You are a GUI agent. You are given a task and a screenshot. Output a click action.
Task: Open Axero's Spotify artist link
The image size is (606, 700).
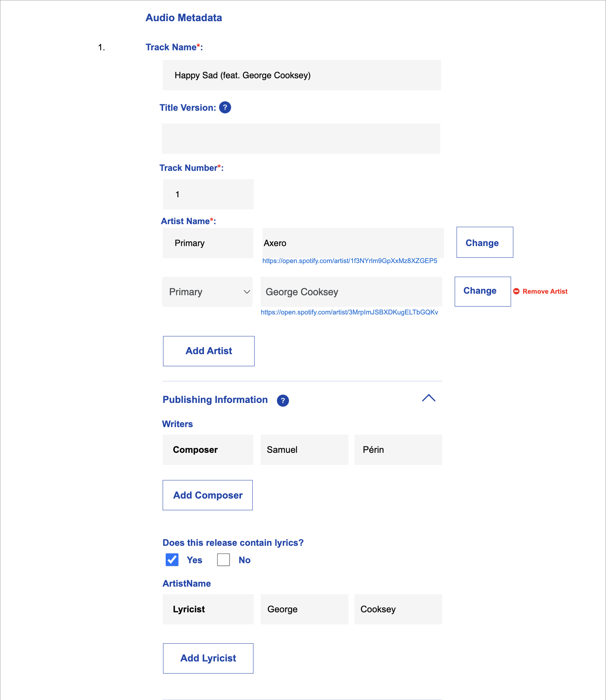pyautogui.click(x=350, y=261)
